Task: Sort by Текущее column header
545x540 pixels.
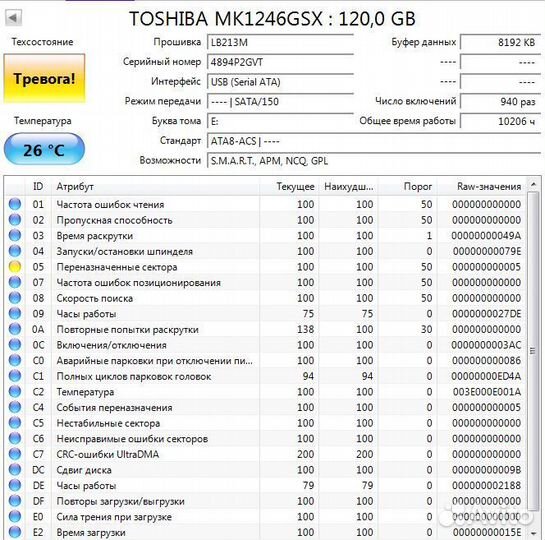Action: (289, 187)
